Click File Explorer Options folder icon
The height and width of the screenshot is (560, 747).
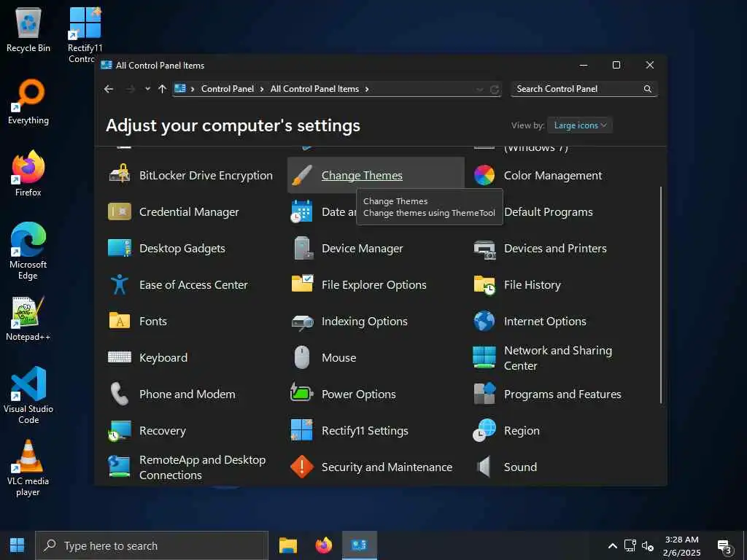[x=302, y=284]
